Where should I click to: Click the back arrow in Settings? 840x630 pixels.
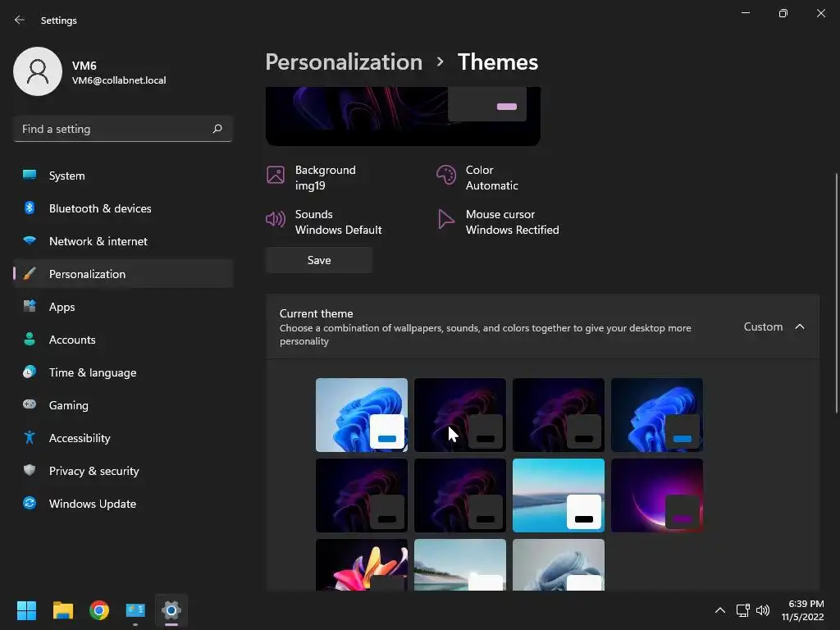click(x=20, y=20)
